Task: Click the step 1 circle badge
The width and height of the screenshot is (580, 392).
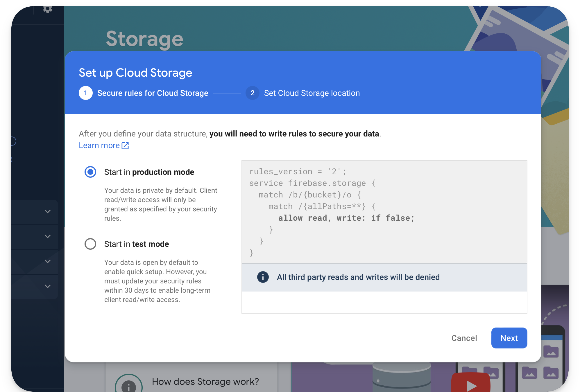Action: point(85,93)
